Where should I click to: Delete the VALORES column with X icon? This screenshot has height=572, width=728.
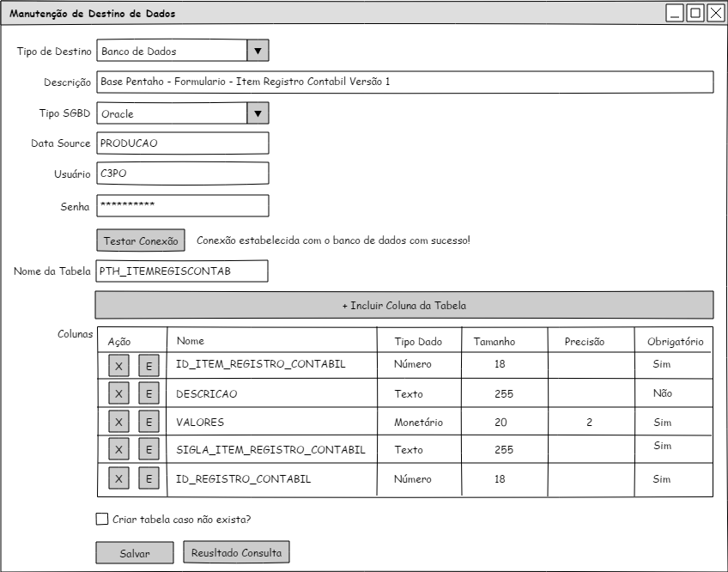pyautogui.click(x=118, y=423)
